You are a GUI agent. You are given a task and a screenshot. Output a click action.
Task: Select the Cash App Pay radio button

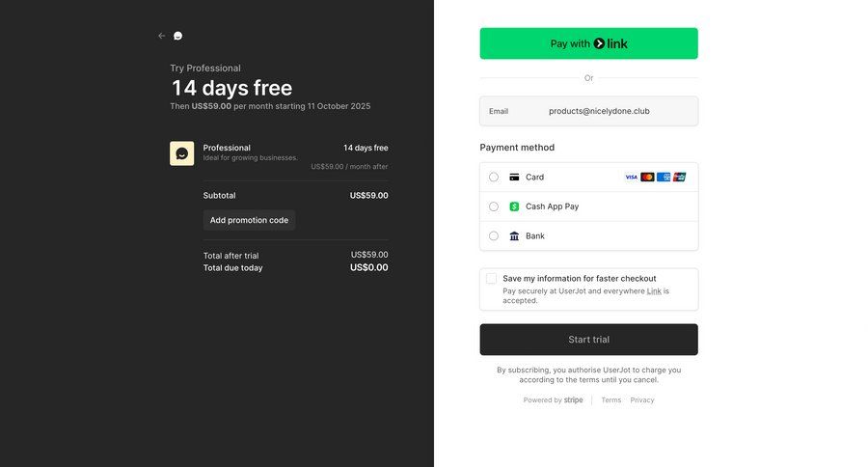coord(494,206)
